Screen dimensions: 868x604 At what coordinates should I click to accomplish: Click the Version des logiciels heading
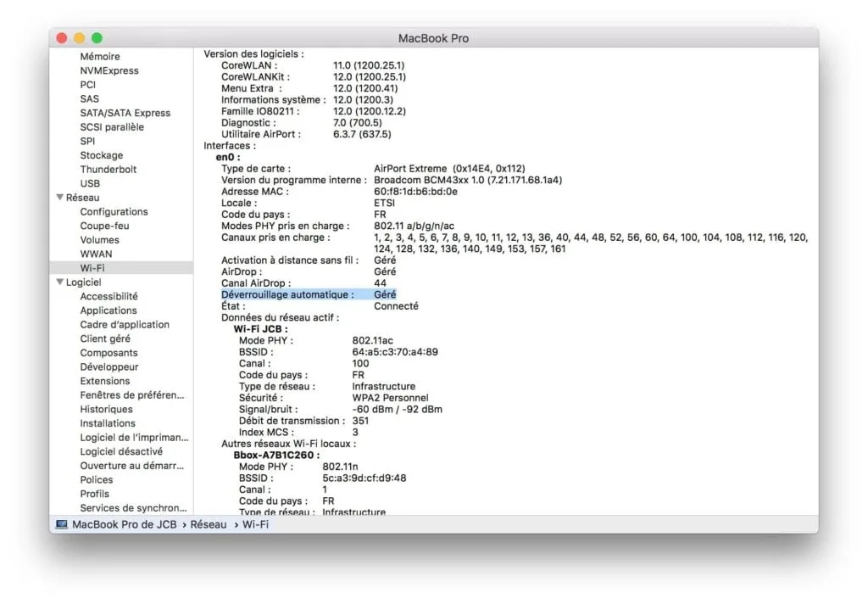tap(253, 53)
